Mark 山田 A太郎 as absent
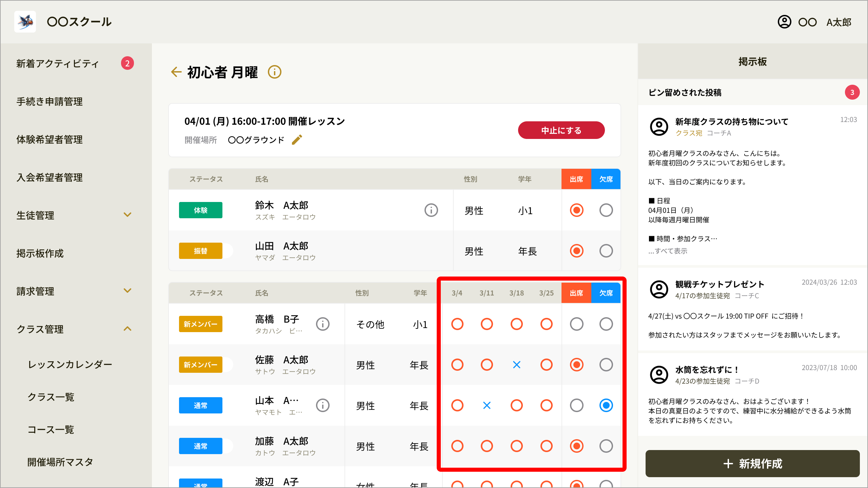Screen dimensions: 868x488 click(606, 251)
